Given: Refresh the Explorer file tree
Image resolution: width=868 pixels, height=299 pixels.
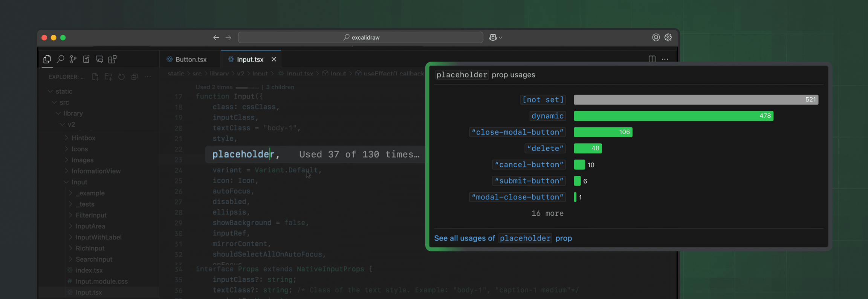Looking at the screenshot, I should pyautogui.click(x=121, y=77).
